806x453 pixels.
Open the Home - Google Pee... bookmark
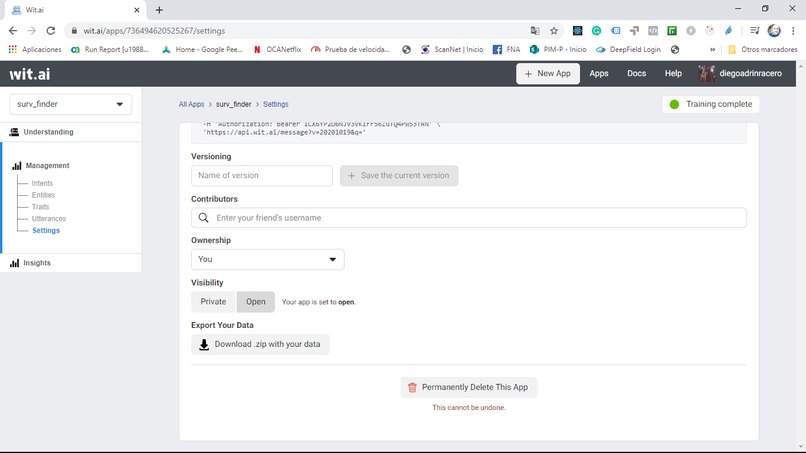pyautogui.click(x=202, y=49)
